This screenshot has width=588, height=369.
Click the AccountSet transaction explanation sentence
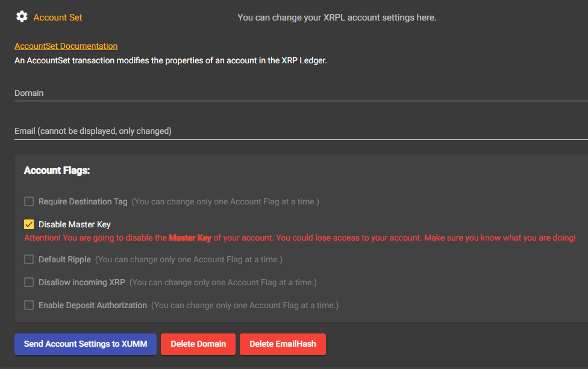tap(170, 60)
